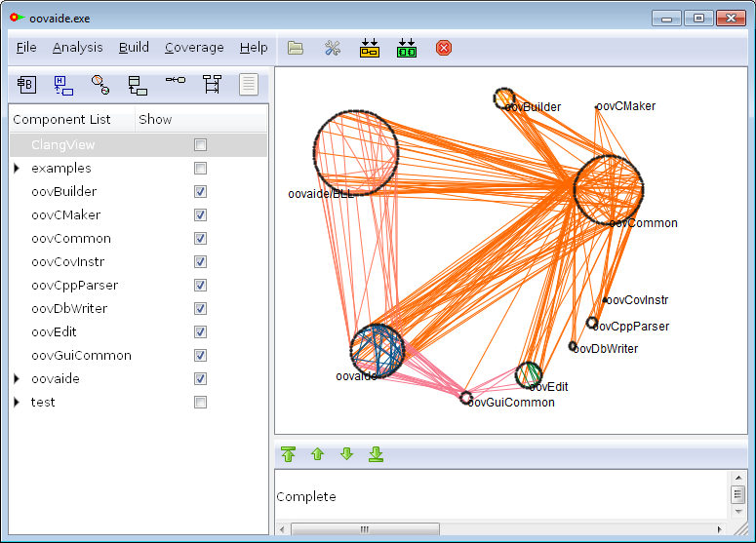Click log vertical scrollbar up arrow
756x543 pixels.
(738, 478)
